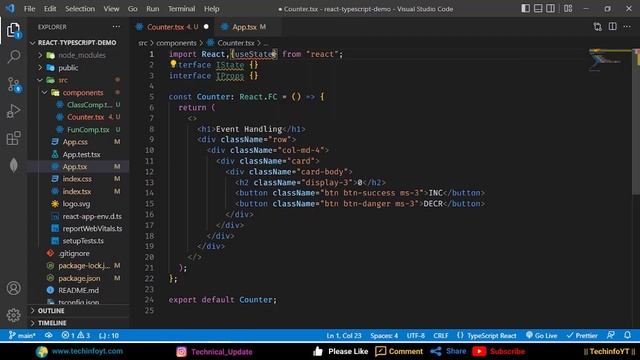Click the main branch indicator
This screenshot has width=640, height=360.
(x=22, y=336)
